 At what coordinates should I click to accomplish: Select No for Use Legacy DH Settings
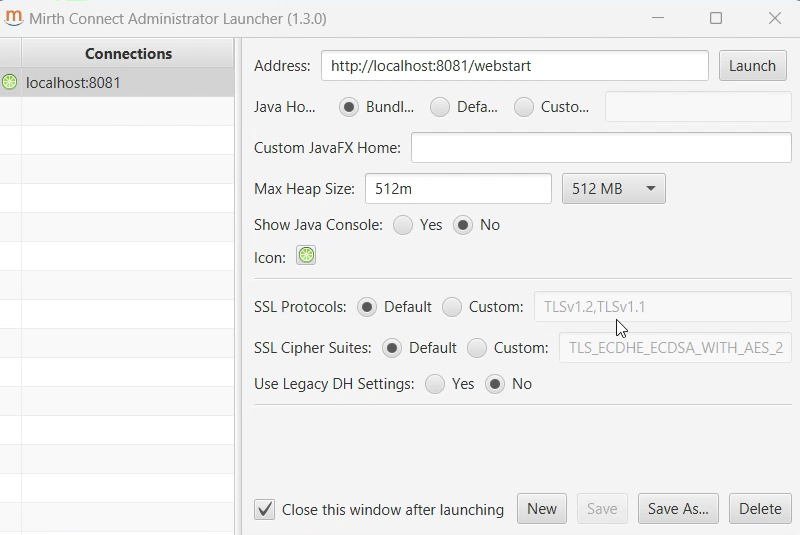pos(495,384)
